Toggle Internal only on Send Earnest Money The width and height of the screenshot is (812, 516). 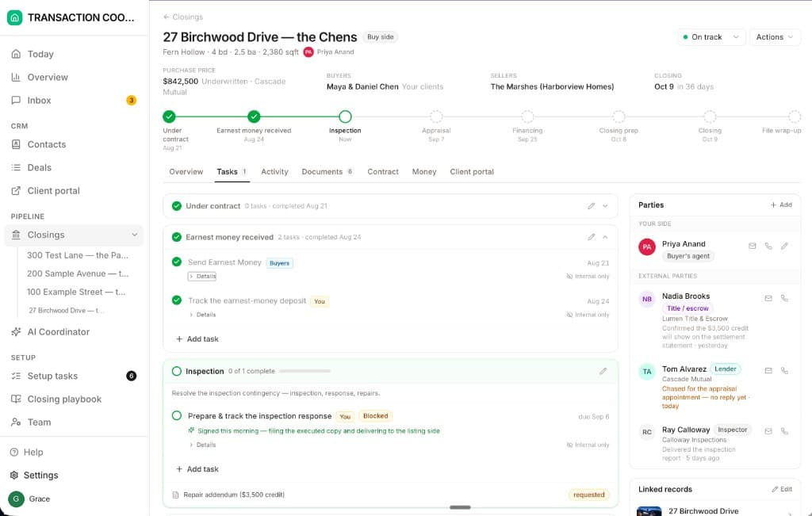[588, 277]
